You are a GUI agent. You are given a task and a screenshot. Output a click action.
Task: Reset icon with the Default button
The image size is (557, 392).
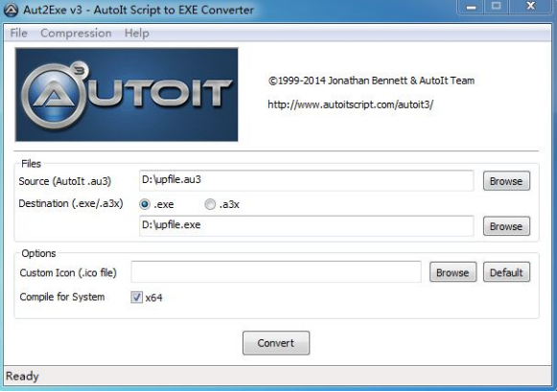click(506, 272)
